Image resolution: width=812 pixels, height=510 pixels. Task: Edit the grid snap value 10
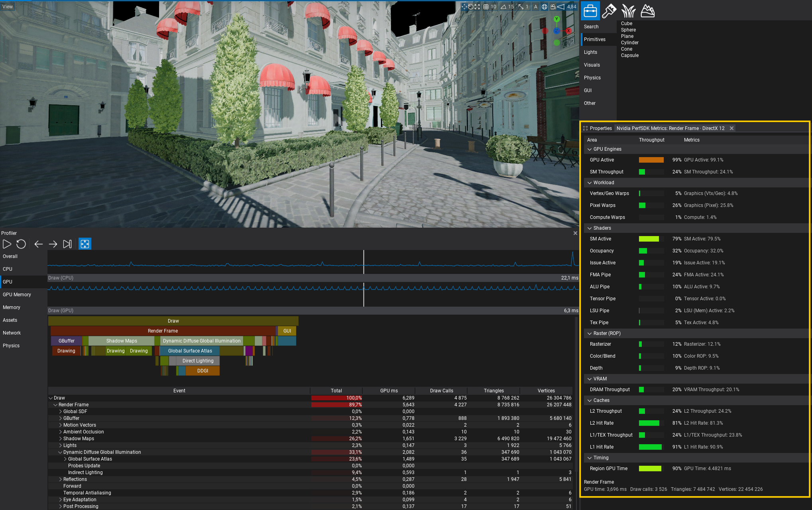tap(493, 7)
